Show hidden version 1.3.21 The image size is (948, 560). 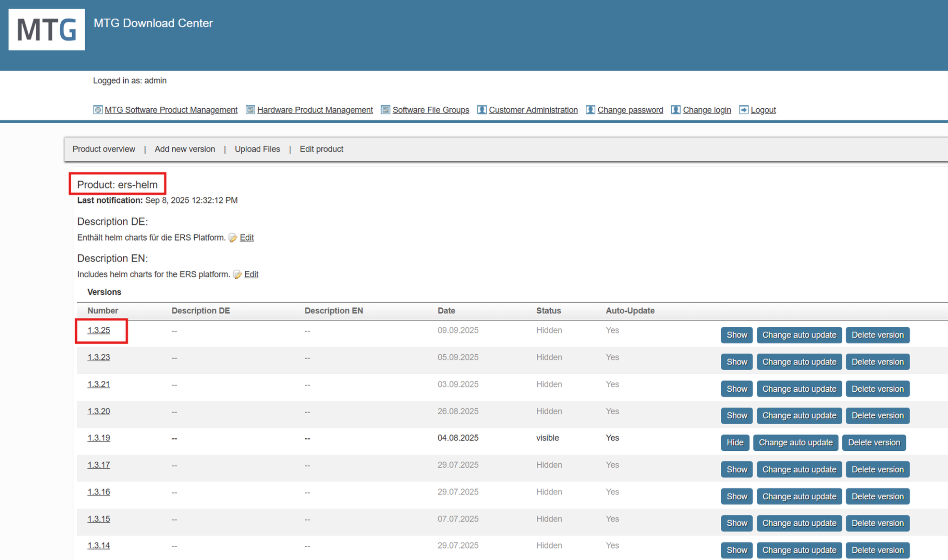[x=736, y=389]
